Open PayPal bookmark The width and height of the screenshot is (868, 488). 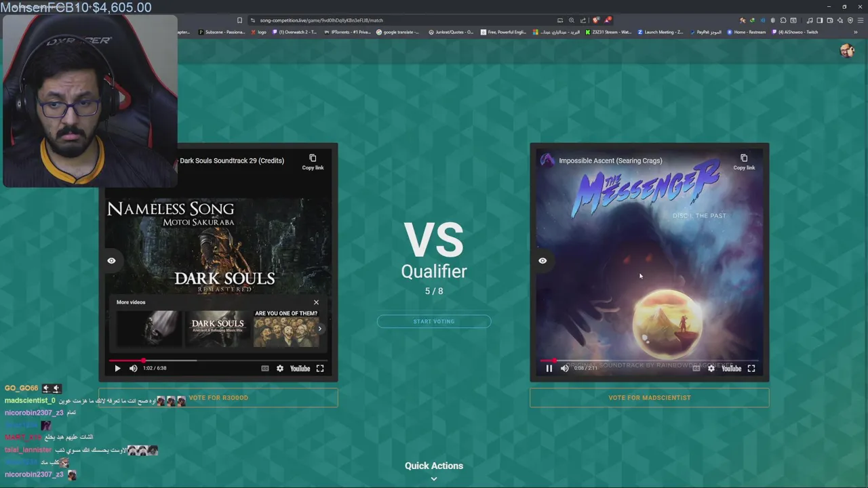(706, 32)
